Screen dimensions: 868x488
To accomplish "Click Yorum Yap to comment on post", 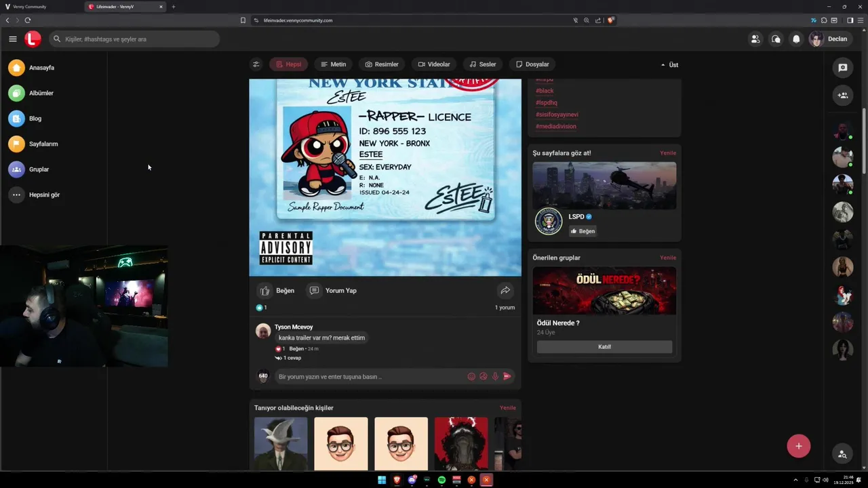I will pyautogui.click(x=332, y=291).
